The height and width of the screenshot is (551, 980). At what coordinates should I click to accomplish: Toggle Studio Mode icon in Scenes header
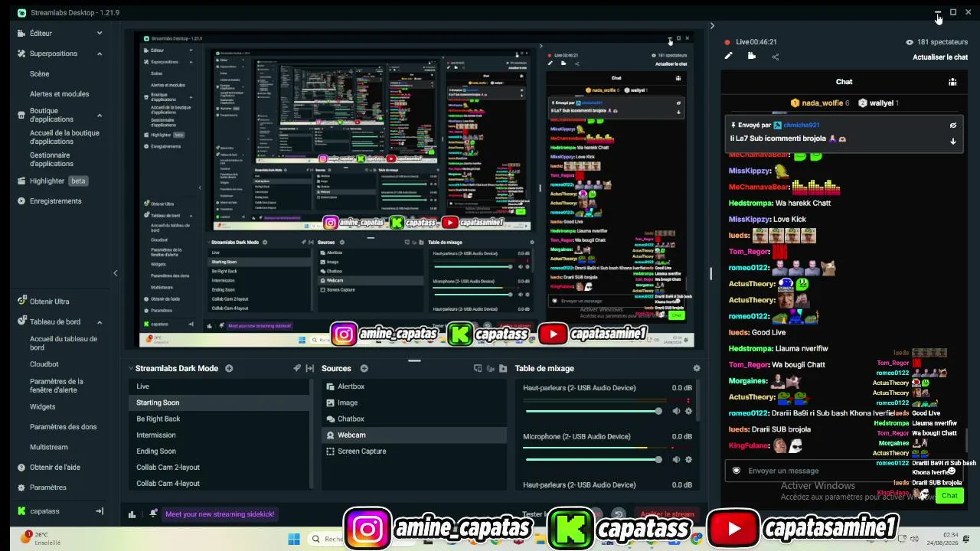point(310,368)
